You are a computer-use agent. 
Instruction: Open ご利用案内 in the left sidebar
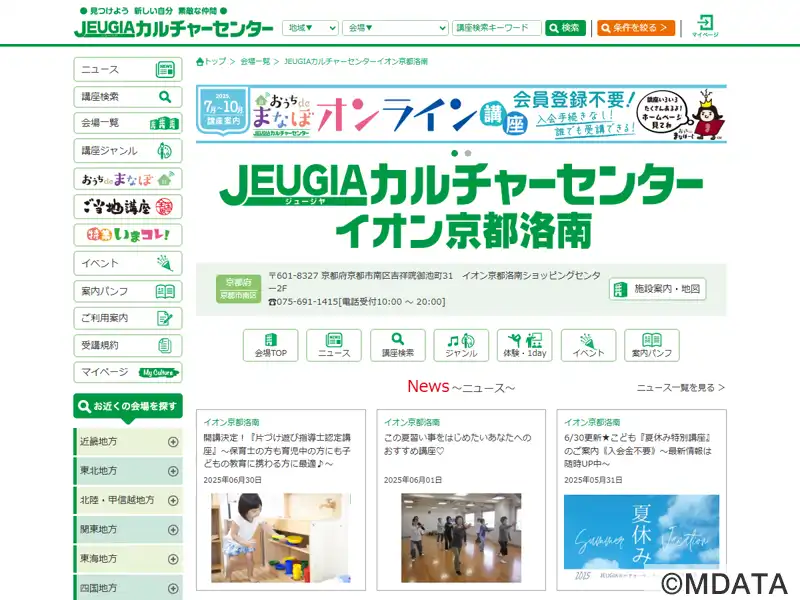pos(128,318)
